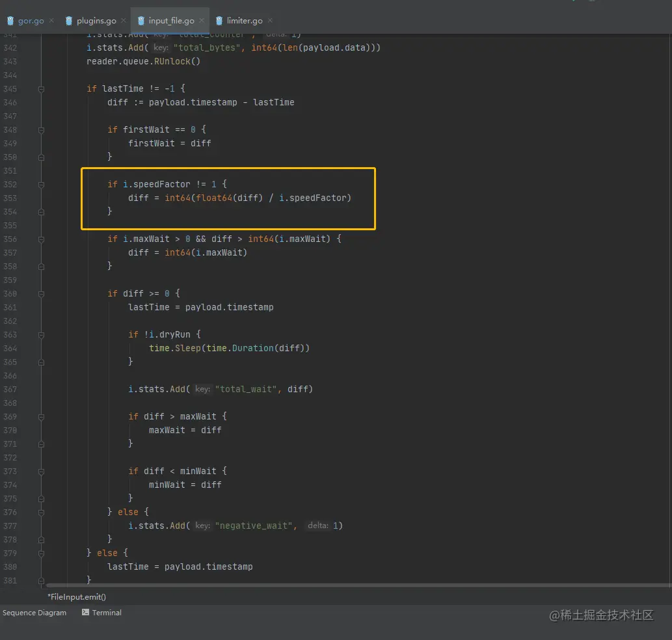This screenshot has width=672, height=640.
Task: Click reader.queue.RUnlock() on line 143
Action: click(144, 61)
